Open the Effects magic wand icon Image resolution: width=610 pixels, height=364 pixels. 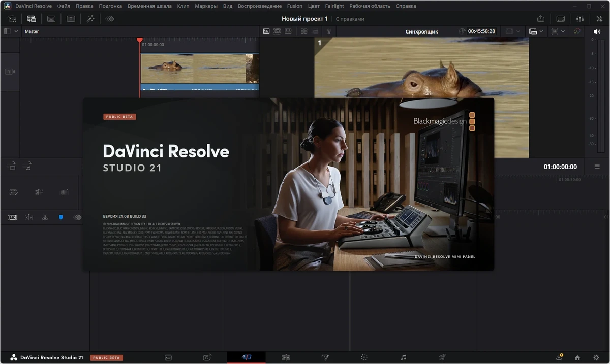point(90,19)
